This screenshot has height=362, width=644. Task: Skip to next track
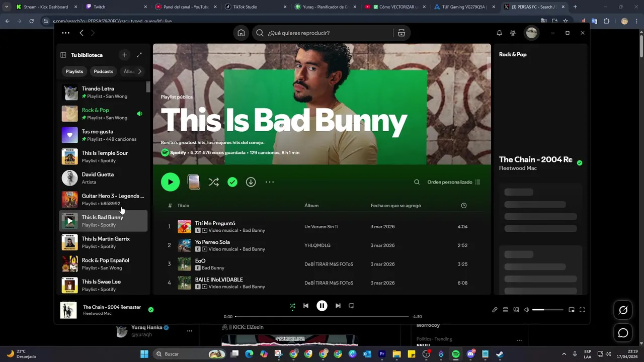[x=338, y=306]
